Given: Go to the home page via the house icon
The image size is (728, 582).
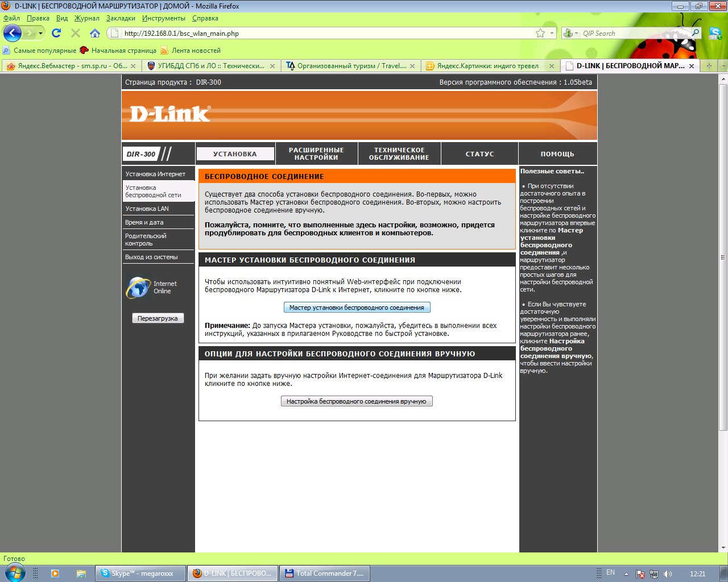Looking at the screenshot, I should (95, 33).
